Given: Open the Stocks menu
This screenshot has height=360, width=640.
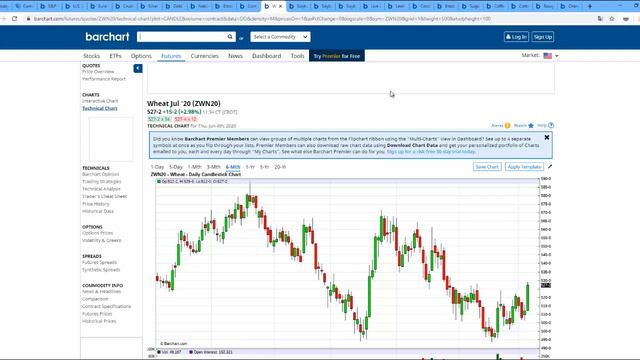Looking at the screenshot, I should click(x=91, y=56).
